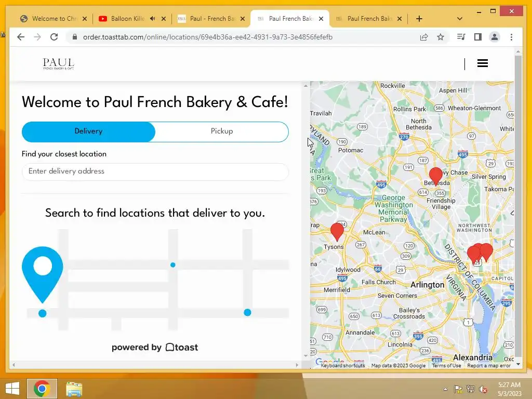Open File Explorer from the taskbar

(x=74, y=389)
